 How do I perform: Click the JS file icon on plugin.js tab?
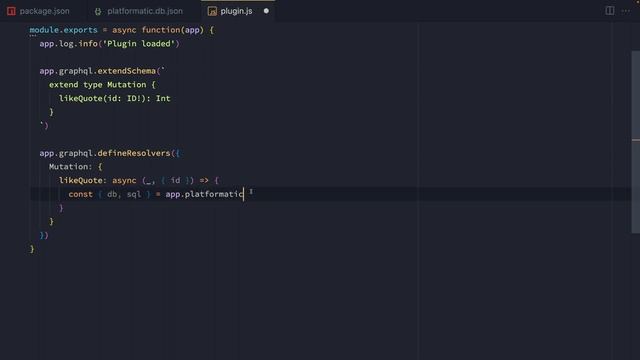(212, 11)
